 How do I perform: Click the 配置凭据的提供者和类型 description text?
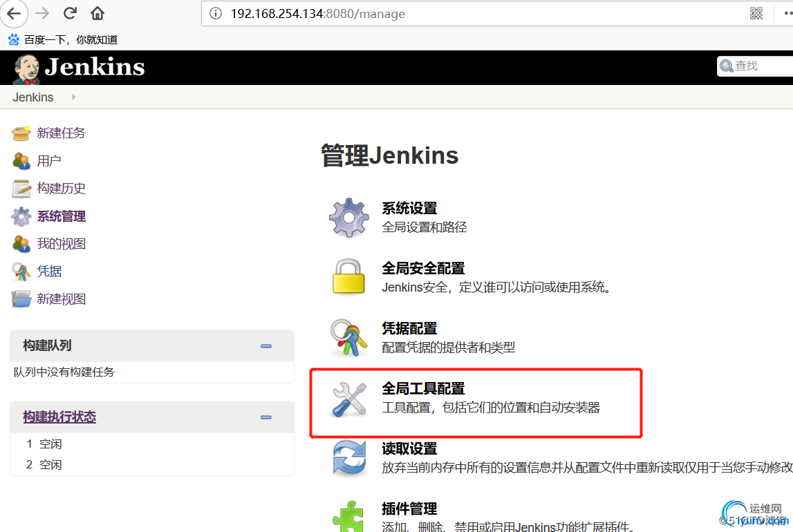tap(449, 348)
